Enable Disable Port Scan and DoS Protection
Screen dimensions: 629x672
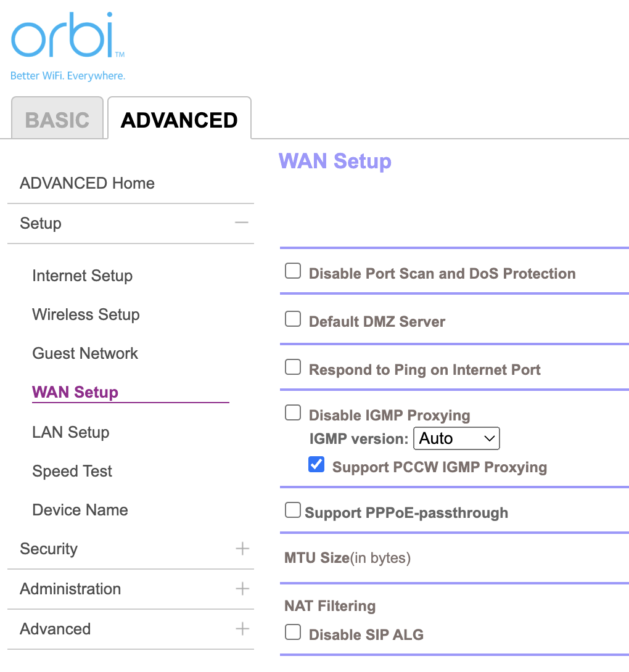pyautogui.click(x=293, y=271)
